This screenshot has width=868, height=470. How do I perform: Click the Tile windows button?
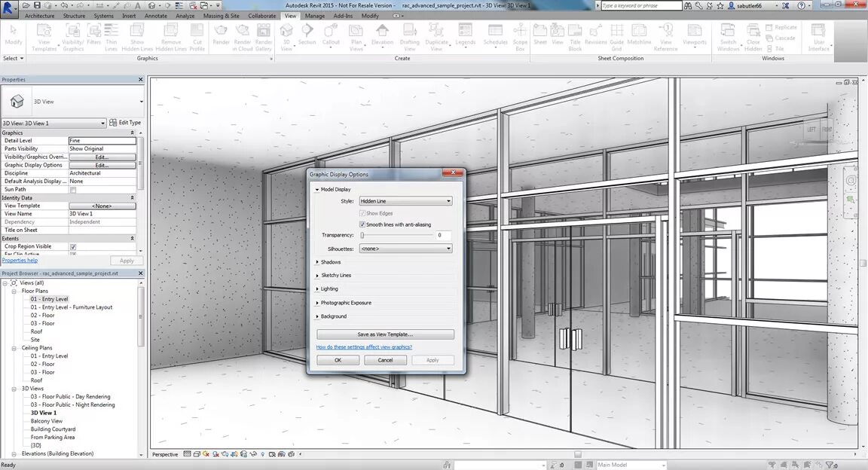pos(775,49)
